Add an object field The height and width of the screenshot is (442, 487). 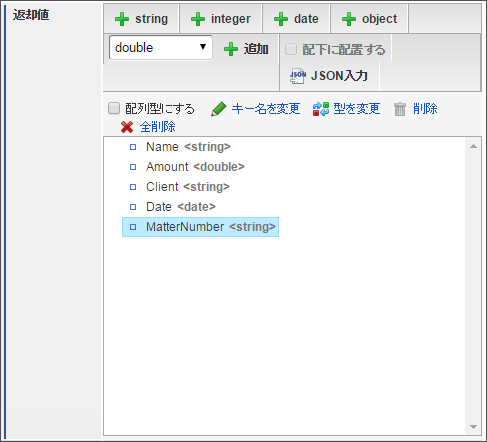[x=369, y=19]
